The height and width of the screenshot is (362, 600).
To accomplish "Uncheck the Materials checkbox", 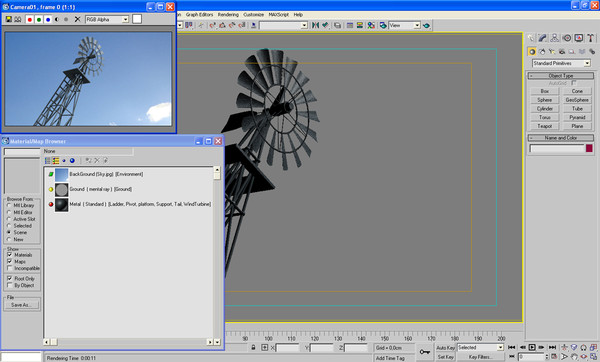I will click(10, 255).
